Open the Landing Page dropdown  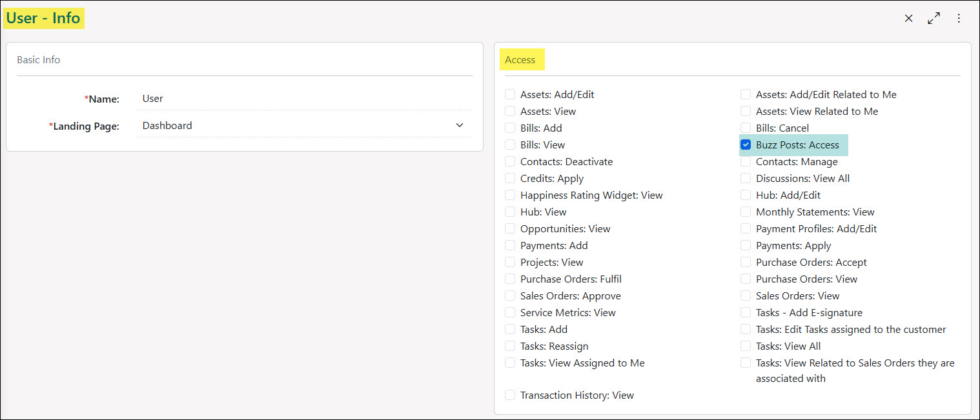pyautogui.click(x=459, y=125)
